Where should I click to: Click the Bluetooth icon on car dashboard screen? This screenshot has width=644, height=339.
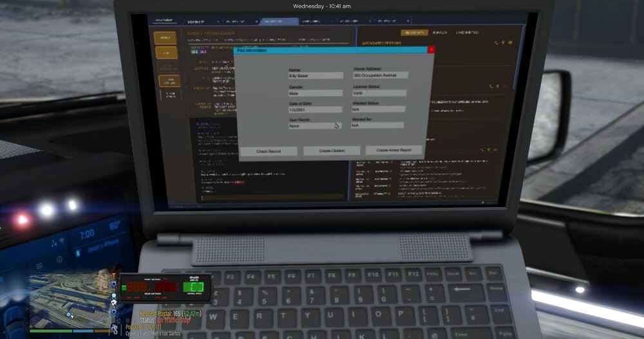pyautogui.click(x=78, y=253)
